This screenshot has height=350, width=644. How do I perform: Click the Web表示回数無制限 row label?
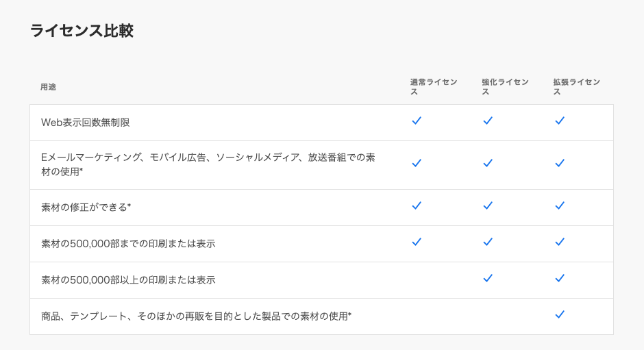click(x=86, y=123)
